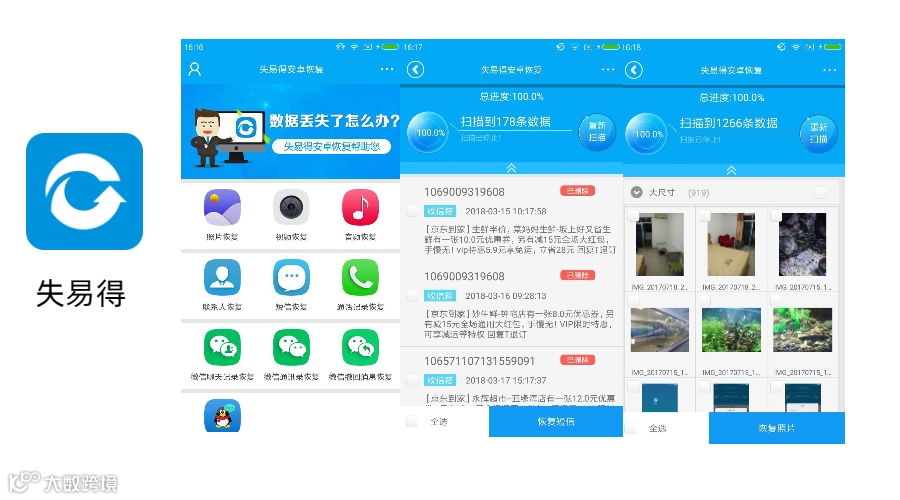Open 微信通讯录恢复 WeChat contacts recovery icon
900x500 pixels.
click(x=291, y=347)
